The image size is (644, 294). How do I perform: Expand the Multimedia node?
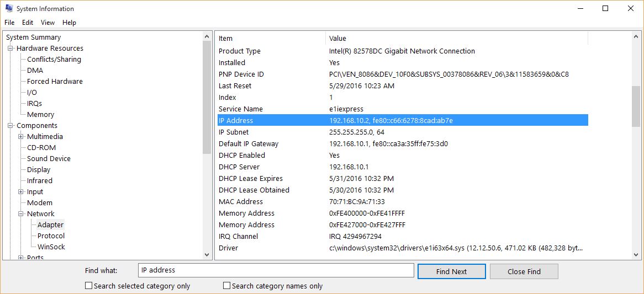click(x=21, y=137)
